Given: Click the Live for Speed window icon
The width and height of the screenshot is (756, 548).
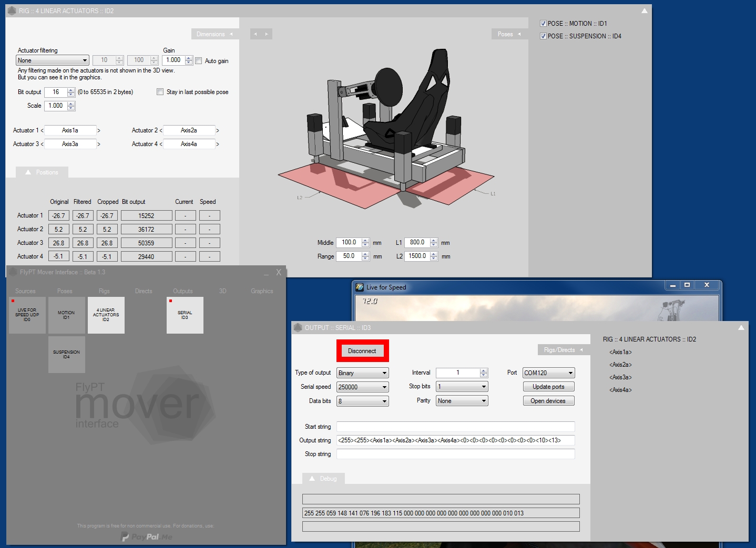Looking at the screenshot, I should click(x=360, y=287).
